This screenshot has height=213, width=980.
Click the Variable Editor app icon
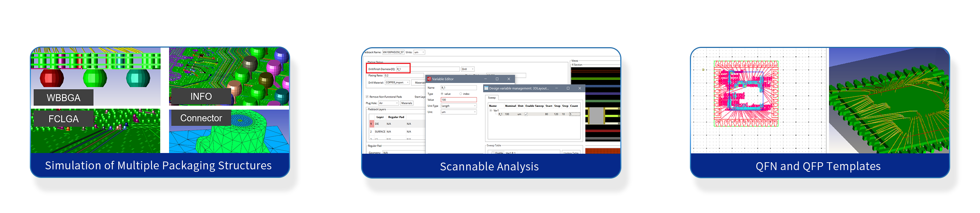(430, 79)
